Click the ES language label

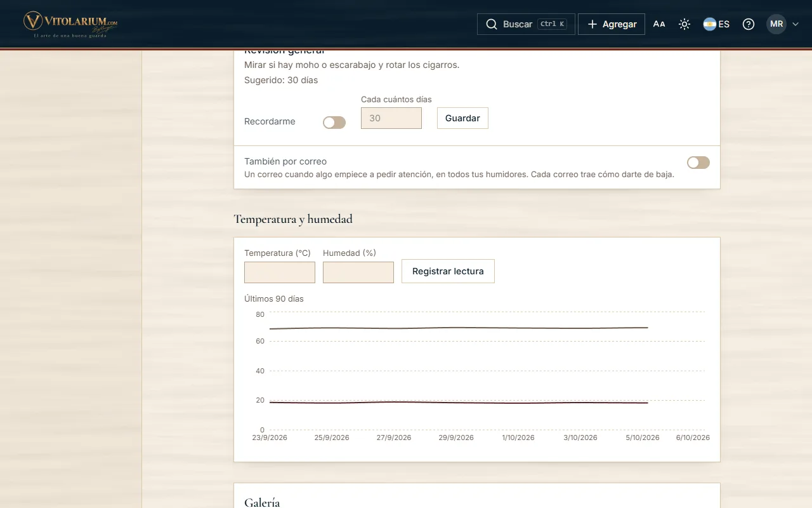pos(724,24)
